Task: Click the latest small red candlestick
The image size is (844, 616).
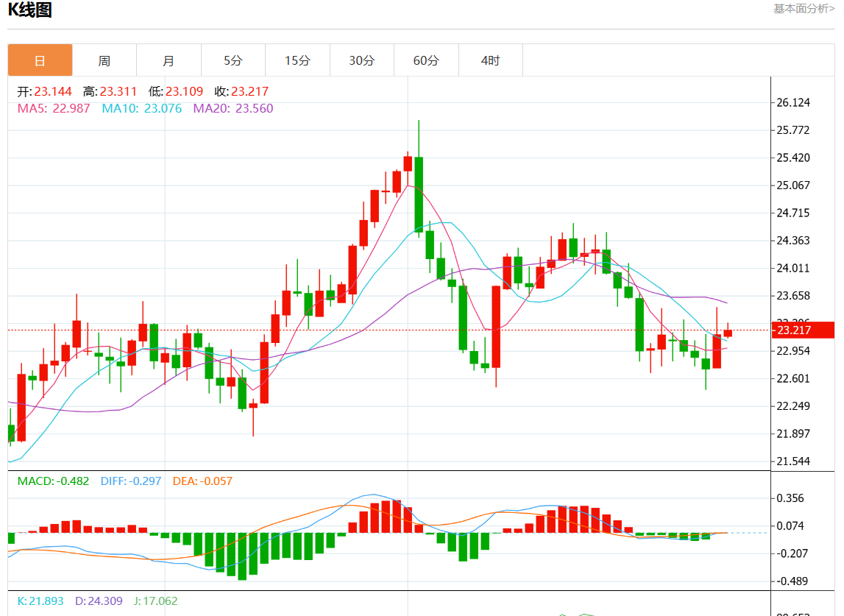Action: pos(728,333)
